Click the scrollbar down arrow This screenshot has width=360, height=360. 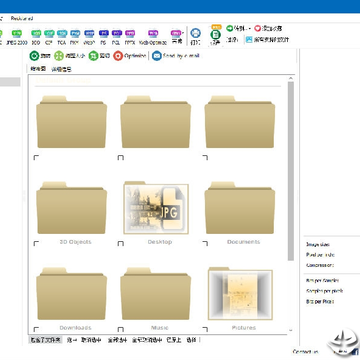pos(291,331)
